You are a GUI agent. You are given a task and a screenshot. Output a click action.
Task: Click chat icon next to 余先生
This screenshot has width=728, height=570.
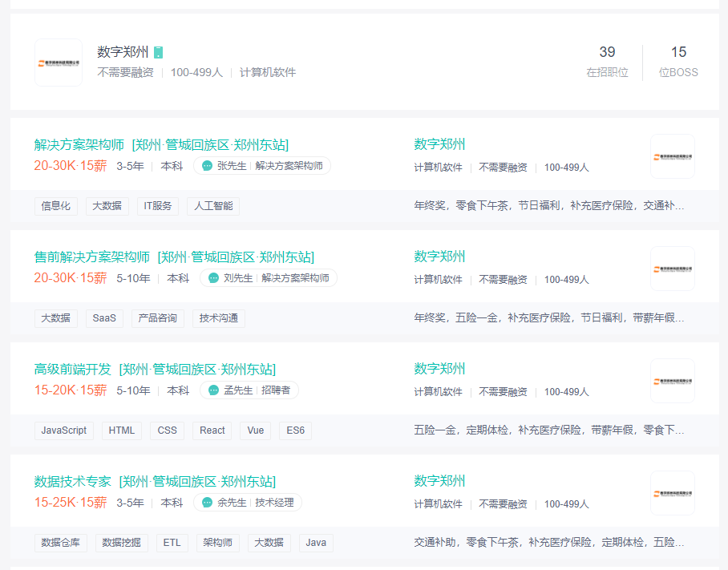pyautogui.click(x=208, y=503)
